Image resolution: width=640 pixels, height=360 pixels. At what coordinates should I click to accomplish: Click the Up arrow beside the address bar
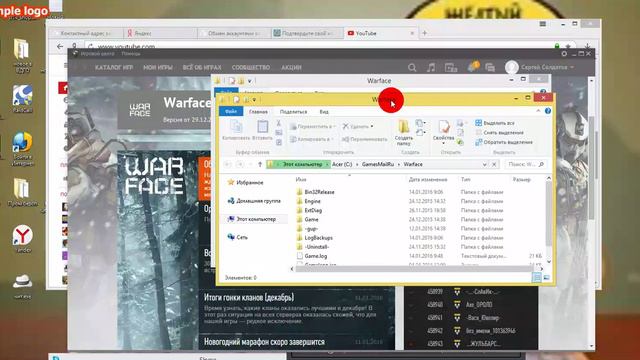260,164
